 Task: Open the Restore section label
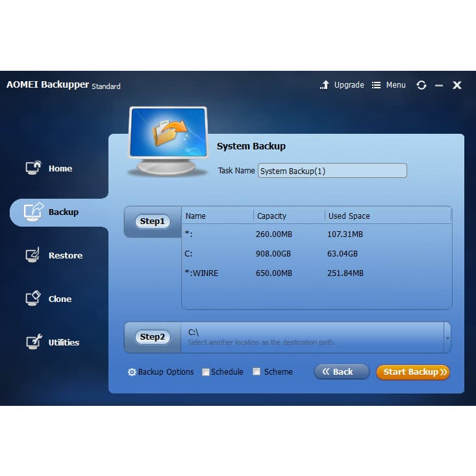tap(66, 255)
